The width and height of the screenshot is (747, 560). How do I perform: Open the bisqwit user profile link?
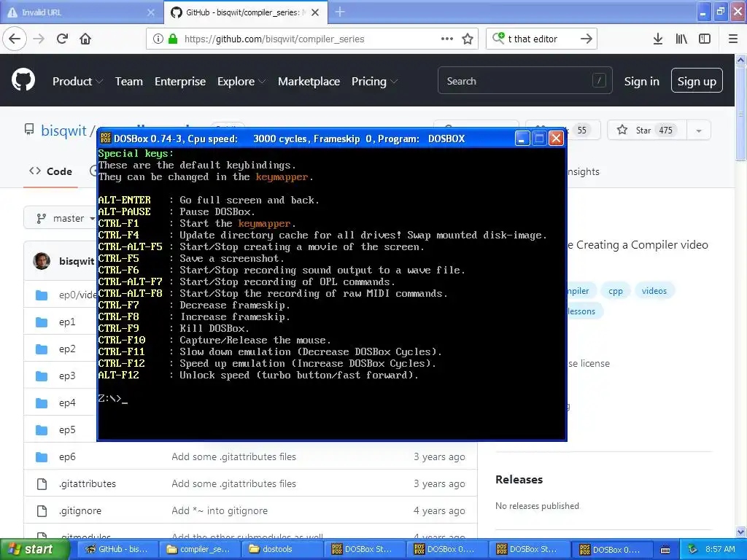pyautogui.click(x=63, y=130)
